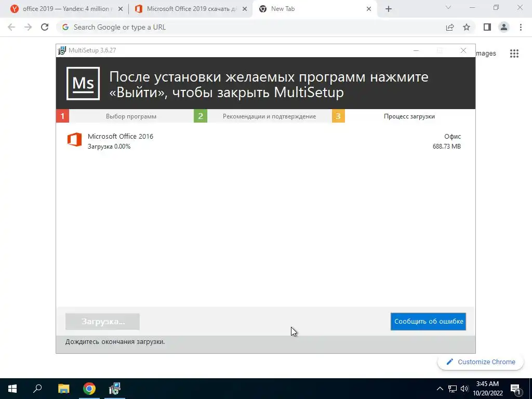Viewport: 532px width, 399px height.
Task: Open the Google apps grid
Action: point(514,54)
